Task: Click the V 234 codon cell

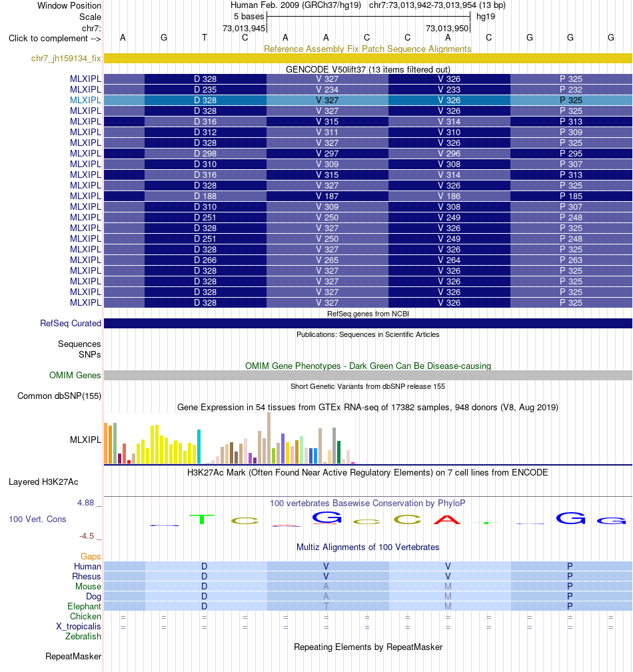Action: pyautogui.click(x=327, y=89)
